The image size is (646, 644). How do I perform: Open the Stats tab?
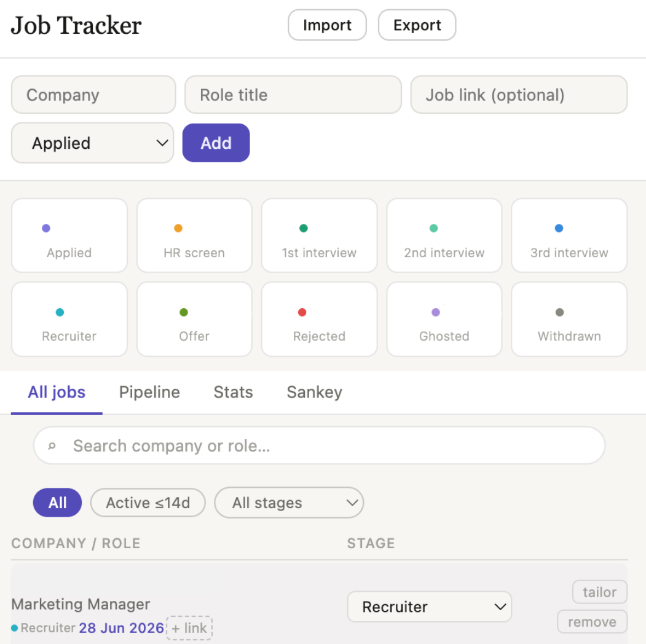pyautogui.click(x=233, y=392)
